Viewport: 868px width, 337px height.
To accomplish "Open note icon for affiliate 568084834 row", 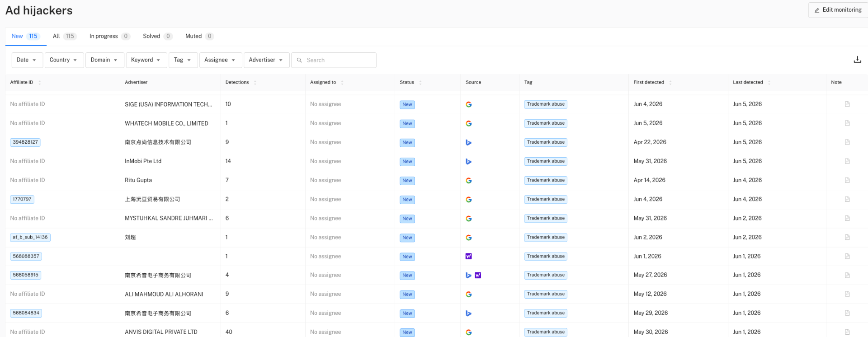I will coord(847,313).
